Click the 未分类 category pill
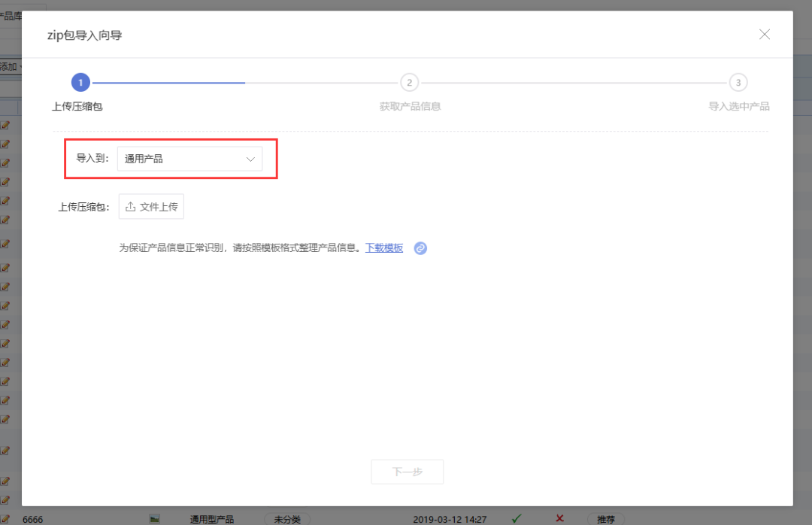Screen dimensions: 812x525 click(287, 519)
